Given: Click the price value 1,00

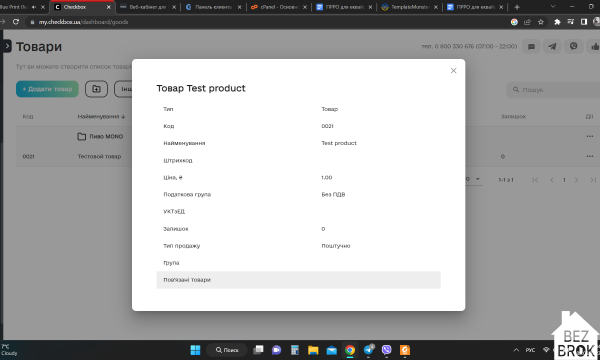Looking at the screenshot, I should click(x=326, y=178).
